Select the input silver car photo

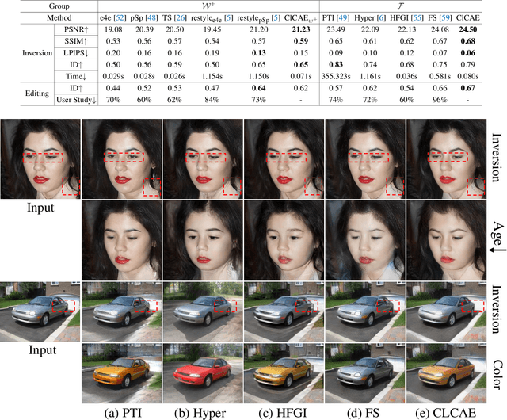click(x=40, y=305)
